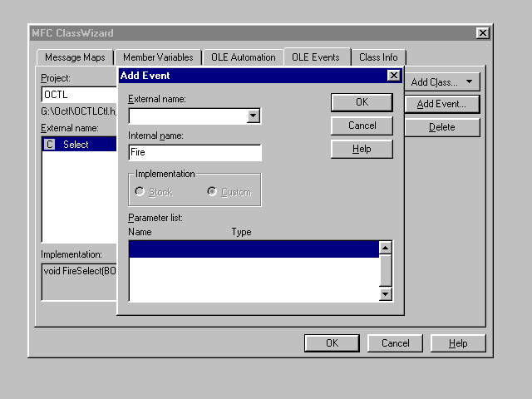
Task: Click the Internal name text field
Action: click(195, 153)
